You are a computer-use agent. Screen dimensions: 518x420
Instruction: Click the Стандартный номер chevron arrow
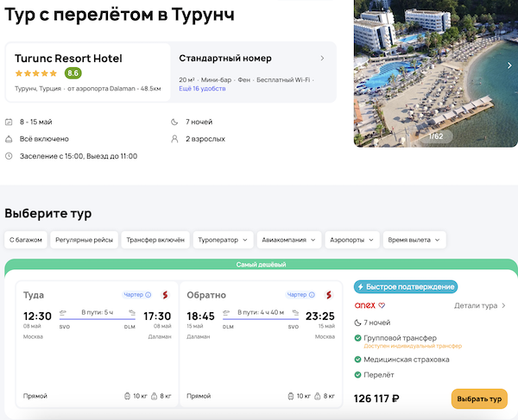pyautogui.click(x=322, y=59)
